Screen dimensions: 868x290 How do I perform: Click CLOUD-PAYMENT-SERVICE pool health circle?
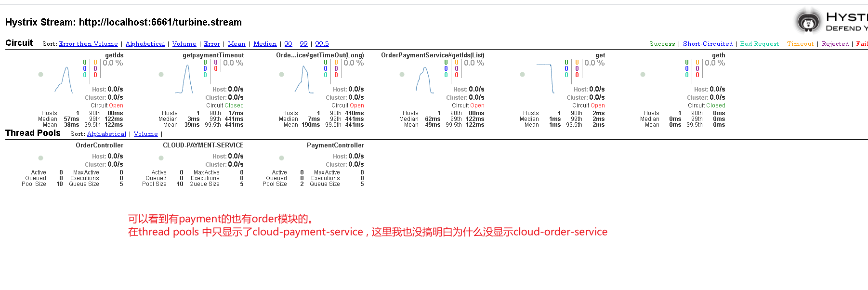[161, 158]
